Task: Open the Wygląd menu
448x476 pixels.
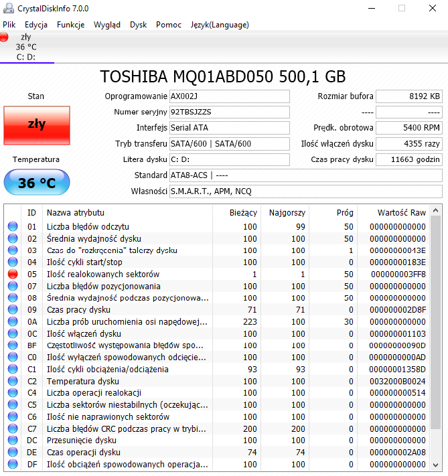Action: (x=107, y=25)
